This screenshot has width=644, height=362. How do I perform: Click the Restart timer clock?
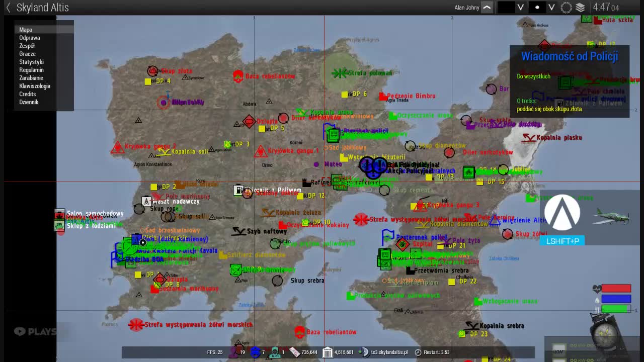point(418,352)
